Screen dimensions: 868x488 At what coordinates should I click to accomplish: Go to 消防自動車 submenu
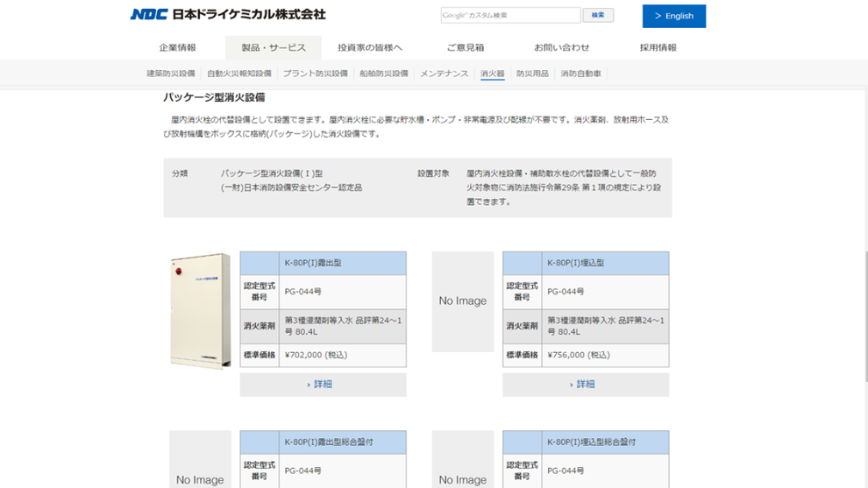[580, 74]
